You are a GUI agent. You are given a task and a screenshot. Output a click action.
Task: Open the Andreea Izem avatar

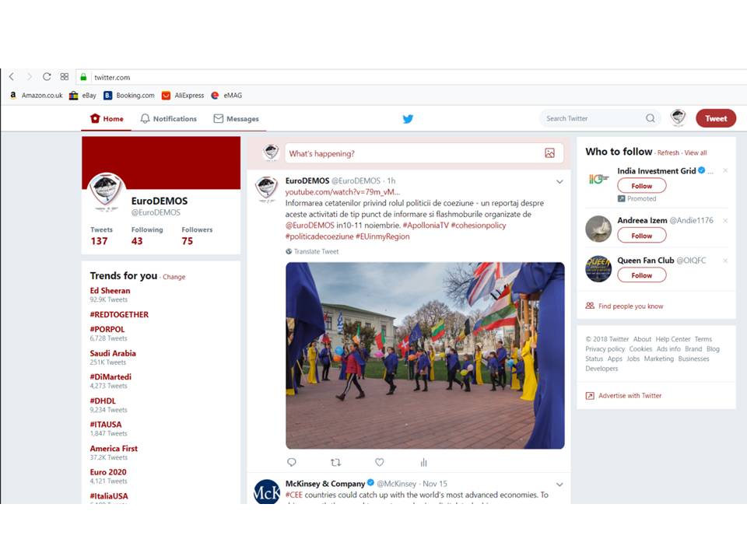(598, 229)
